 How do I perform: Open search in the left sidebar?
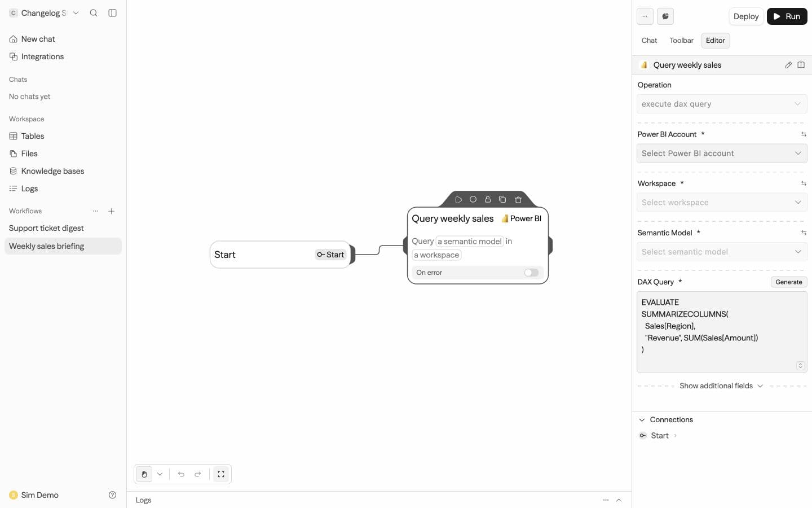(x=94, y=13)
